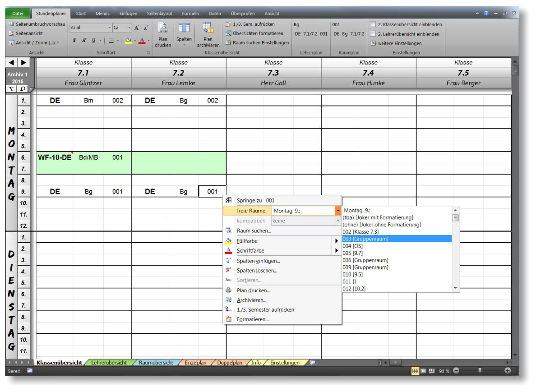The height and width of the screenshot is (392, 536).
Task: Click Übersichten formatieren in ribbon
Action: [x=258, y=33]
